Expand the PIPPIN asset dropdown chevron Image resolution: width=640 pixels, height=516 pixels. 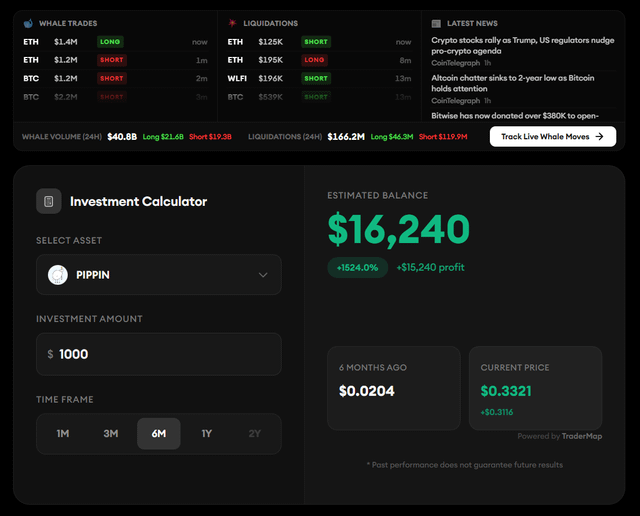pyautogui.click(x=263, y=275)
